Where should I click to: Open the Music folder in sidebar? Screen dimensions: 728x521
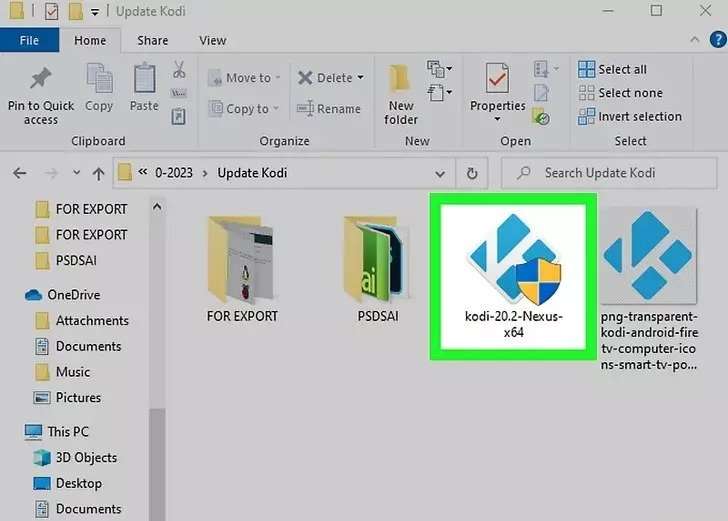point(63,372)
